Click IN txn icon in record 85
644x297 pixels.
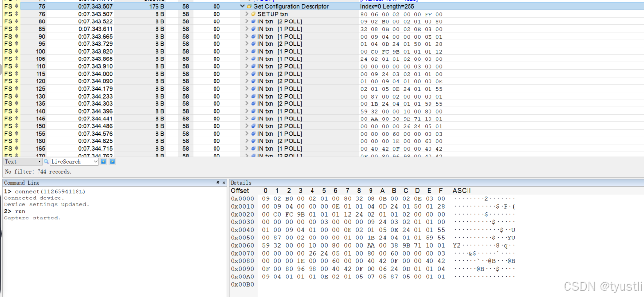(x=254, y=29)
